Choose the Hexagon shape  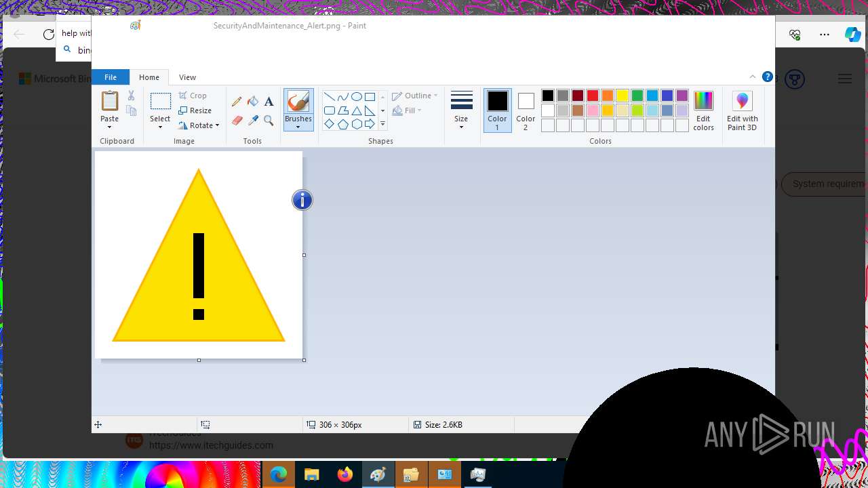(356, 124)
